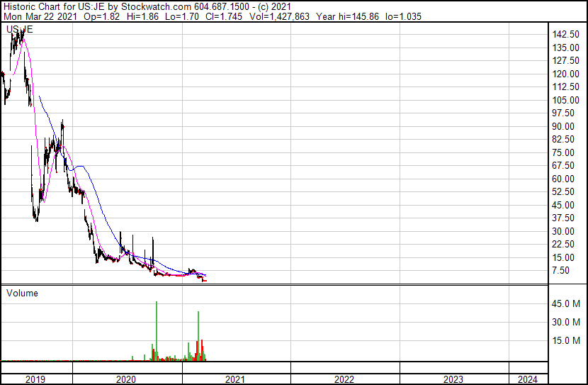This screenshot has height=385, width=588.
Task: Select the 75.00 price axis label
Action: coord(567,152)
